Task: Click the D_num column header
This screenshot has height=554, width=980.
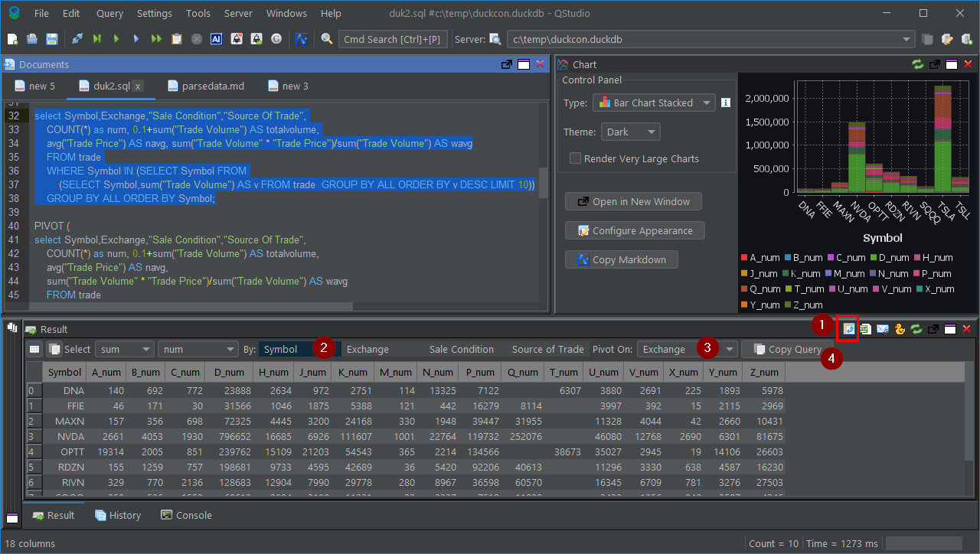Action: 230,372
